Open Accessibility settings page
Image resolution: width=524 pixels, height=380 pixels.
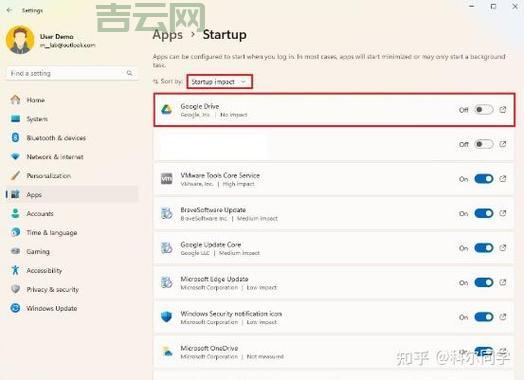point(44,270)
